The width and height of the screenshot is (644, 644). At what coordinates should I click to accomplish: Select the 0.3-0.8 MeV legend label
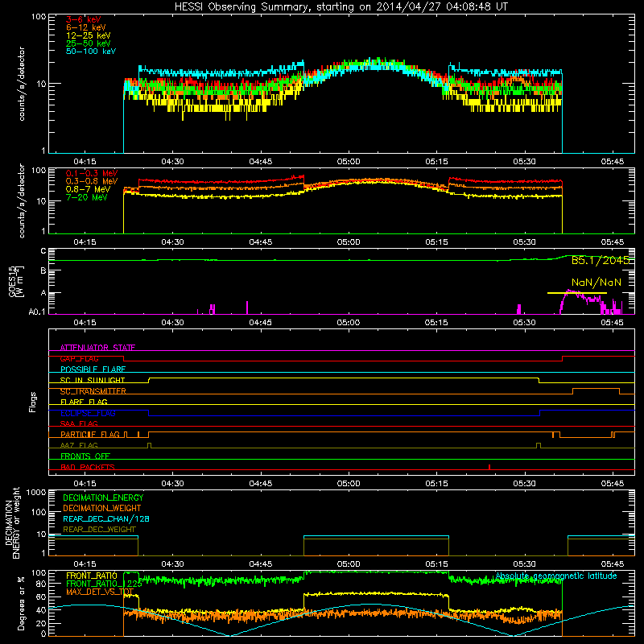pos(92,181)
